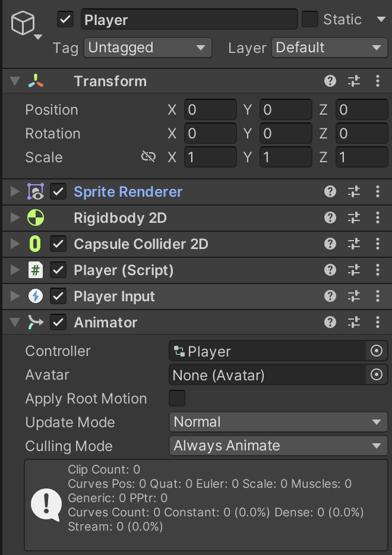Viewport: 392px width, 555px height.
Task: Open the Tag dropdown showing Untagged
Action: pos(148,48)
